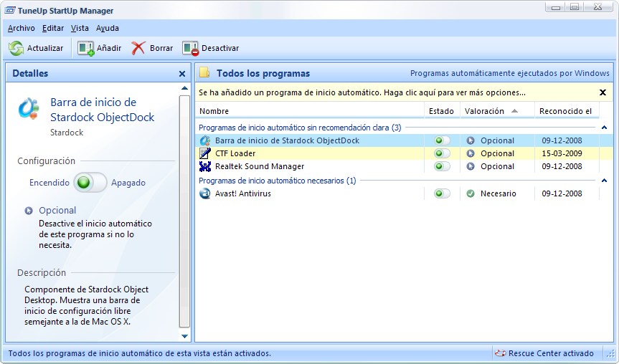Click the Rescue Center status icon

click(500, 353)
